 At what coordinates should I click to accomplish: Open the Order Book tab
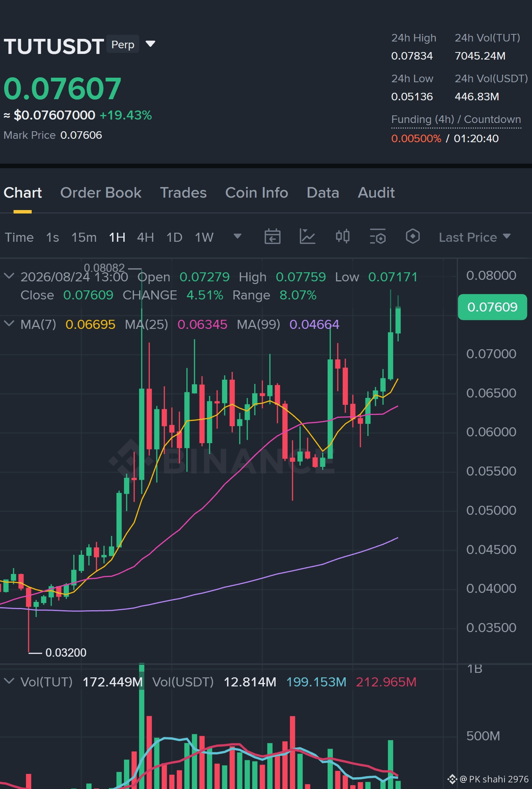coord(101,193)
